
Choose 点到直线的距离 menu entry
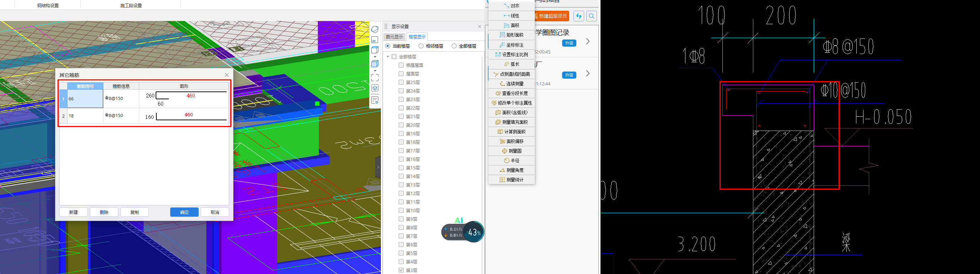pos(512,74)
